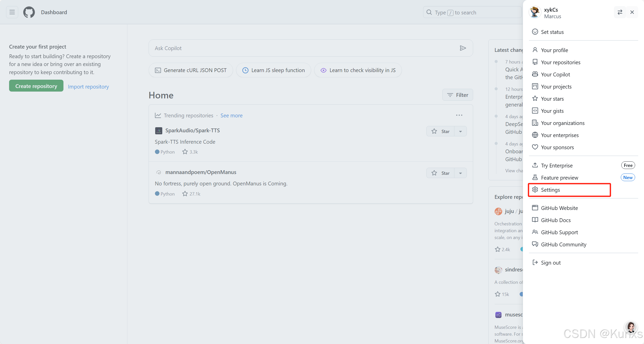Viewport: 644px width, 344px height.
Task: Click into the Ask Copilot input field
Action: pyautogui.click(x=303, y=48)
